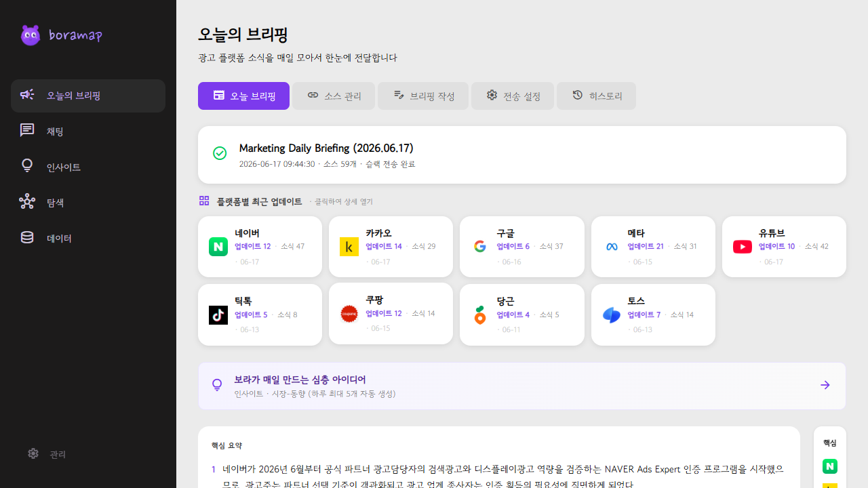Click the Google G logo
Viewport: 868px width, 488px height.
click(x=480, y=247)
